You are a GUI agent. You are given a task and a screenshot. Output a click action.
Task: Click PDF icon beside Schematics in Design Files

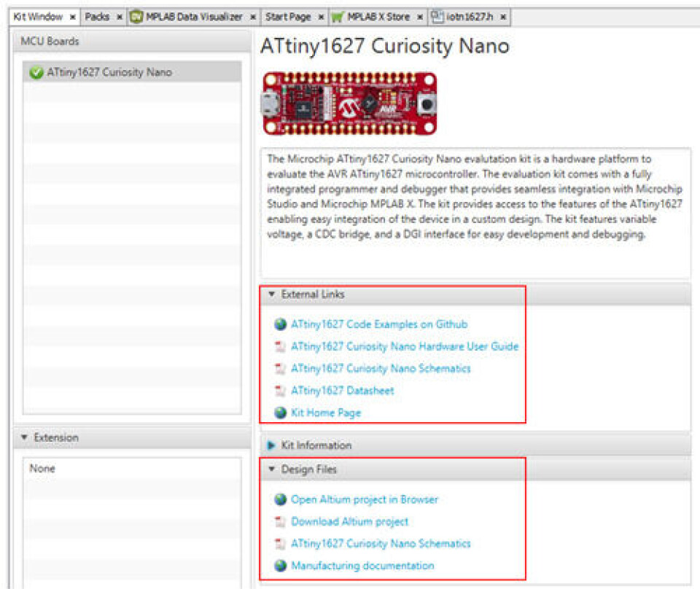click(280, 544)
